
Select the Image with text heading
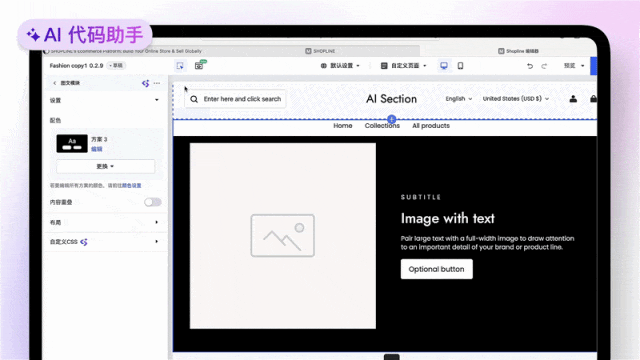click(447, 219)
